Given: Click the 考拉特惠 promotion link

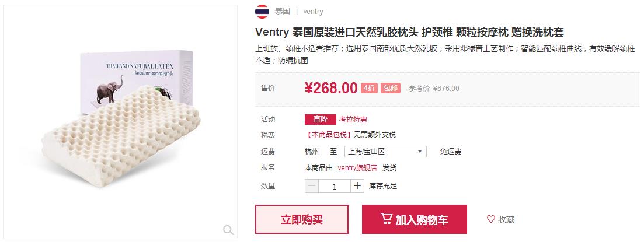Looking at the screenshot, I should (x=353, y=120).
